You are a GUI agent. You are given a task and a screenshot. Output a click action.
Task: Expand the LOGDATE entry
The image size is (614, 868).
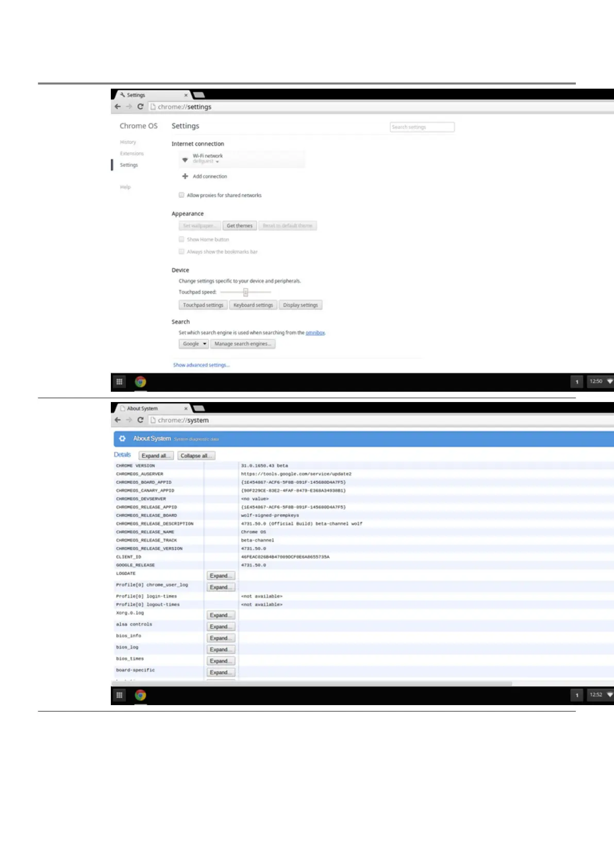221,576
